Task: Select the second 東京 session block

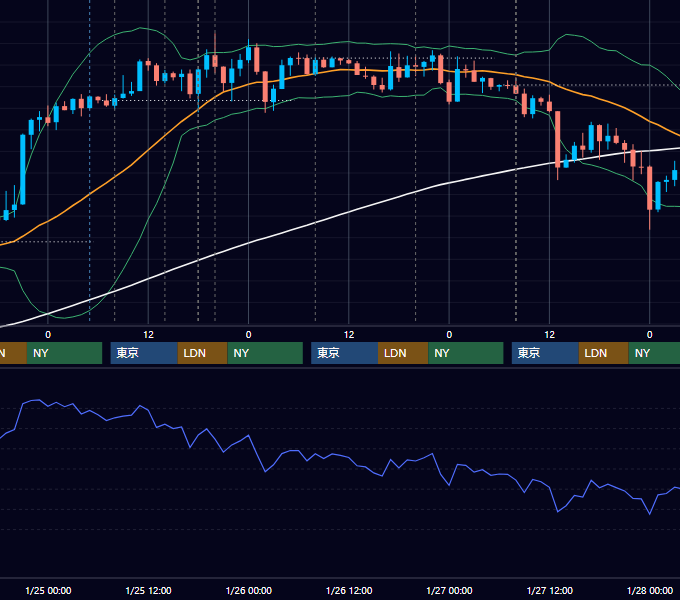Action: click(344, 353)
